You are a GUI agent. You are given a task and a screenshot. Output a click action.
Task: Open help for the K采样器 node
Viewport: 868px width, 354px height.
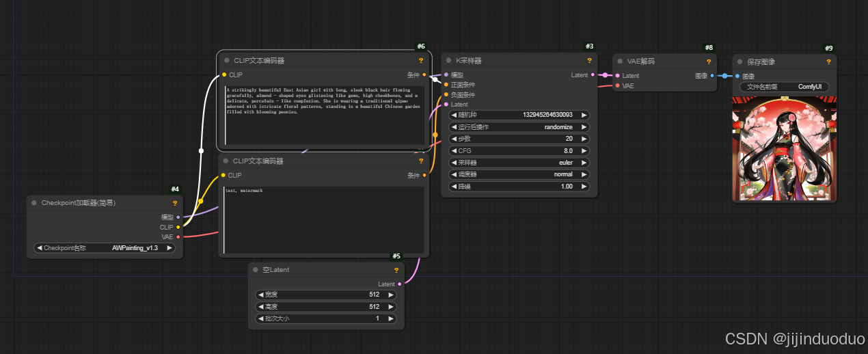point(589,61)
